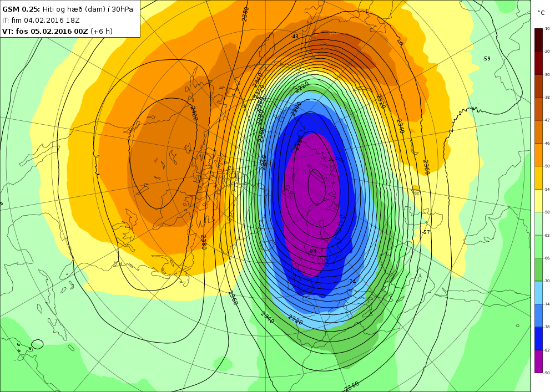This screenshot has width=555, height=392.
Task: Click the innermost closed contour in the purple region
Action: [317, 187]
